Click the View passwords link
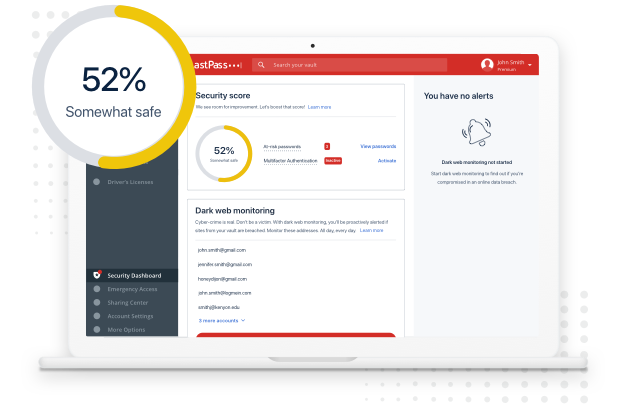Image resolution: width=626 pixels, height=409 pixels. pos(378,146)
